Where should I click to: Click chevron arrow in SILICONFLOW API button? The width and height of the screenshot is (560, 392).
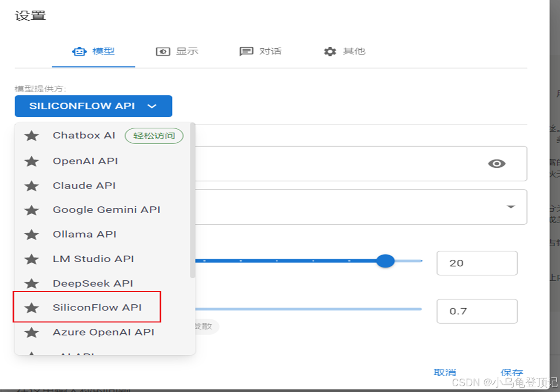point(152,106)
